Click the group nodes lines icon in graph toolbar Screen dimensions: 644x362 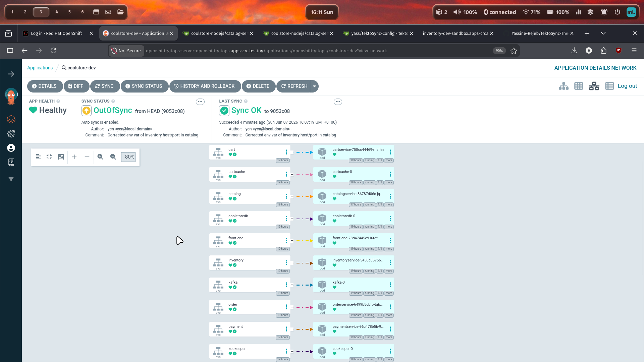38,157
